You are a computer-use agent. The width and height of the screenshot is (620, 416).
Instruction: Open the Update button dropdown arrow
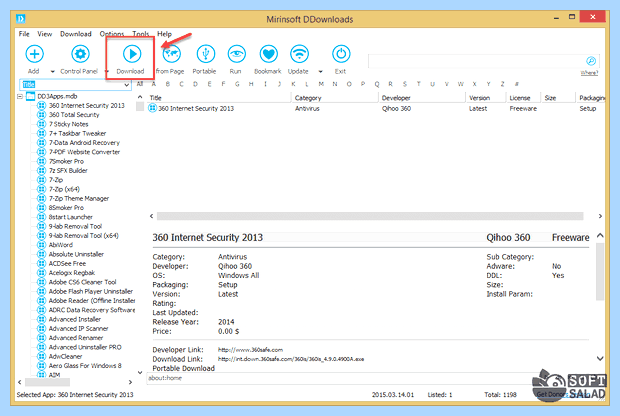321,72
